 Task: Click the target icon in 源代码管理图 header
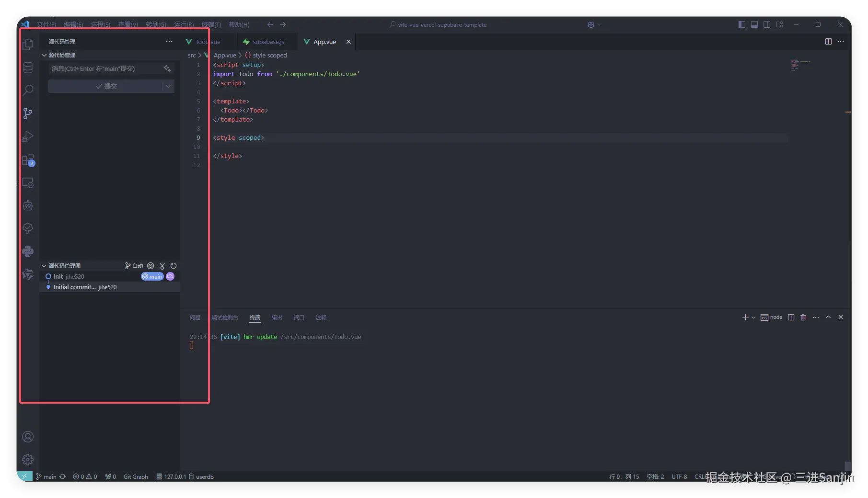click(150, 266)
